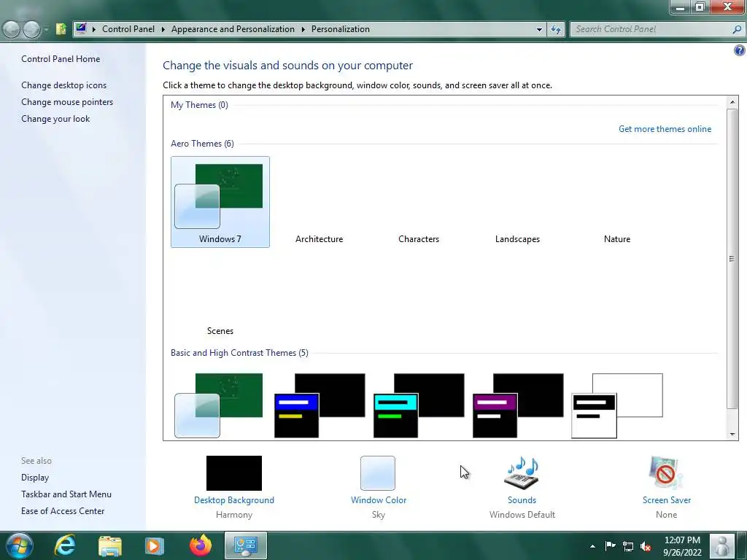Image resolution: width=747 pixels, height=560 pixels.
Task: Select the Scenes theme
Action: click(x=220, y=331)
